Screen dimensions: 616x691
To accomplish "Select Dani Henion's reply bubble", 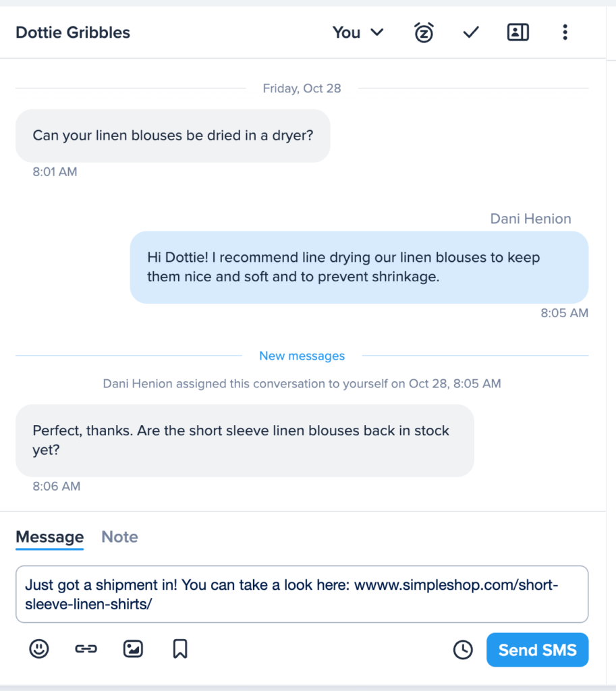I will [360, 267].
